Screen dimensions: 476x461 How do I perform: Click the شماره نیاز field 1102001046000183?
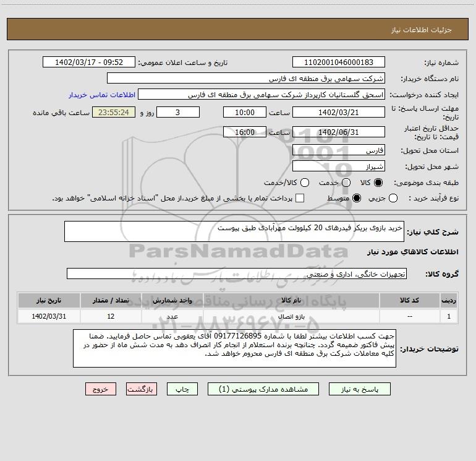coord(339,62)
